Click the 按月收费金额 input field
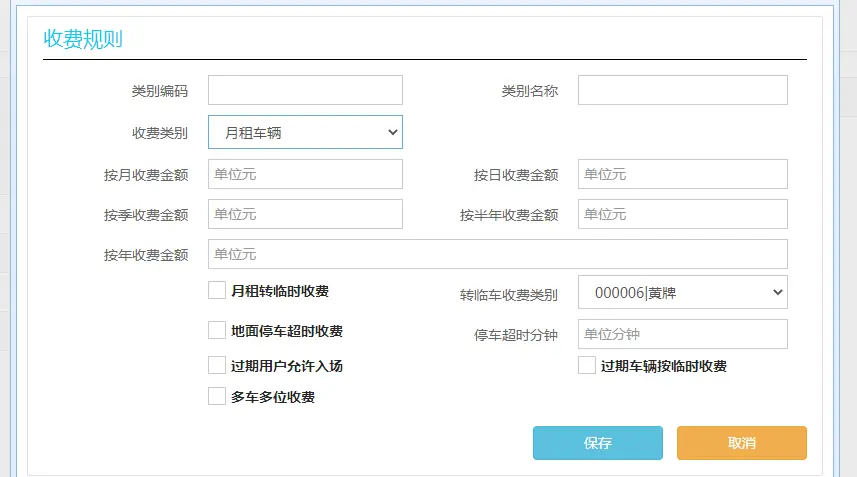This screenshot has width=857, height=477. 305,174
